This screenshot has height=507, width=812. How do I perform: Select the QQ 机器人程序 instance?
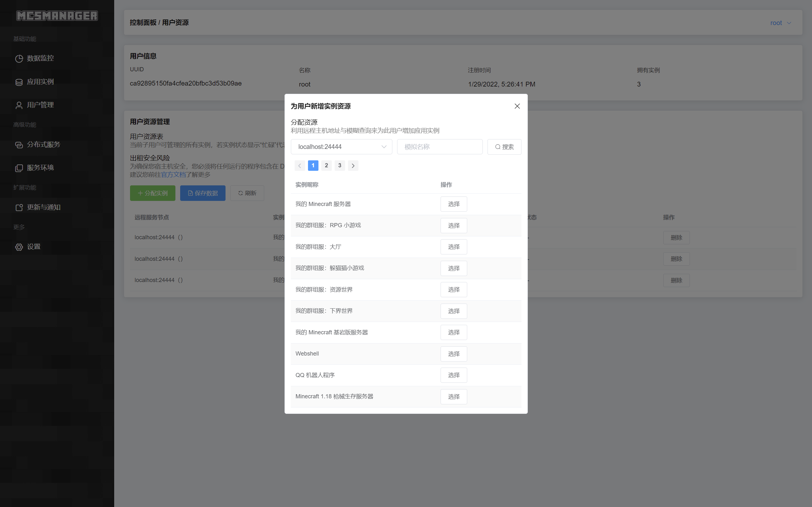tap(453, 375)
